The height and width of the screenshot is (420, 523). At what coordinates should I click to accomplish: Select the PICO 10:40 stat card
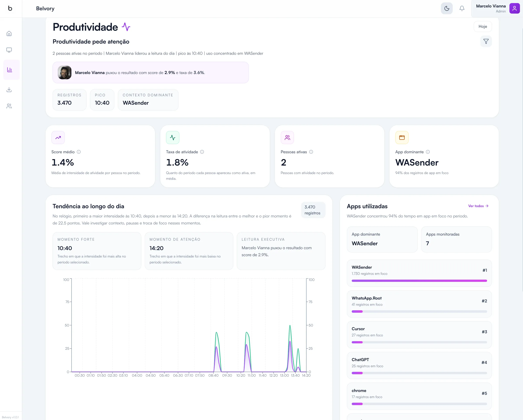102,100
